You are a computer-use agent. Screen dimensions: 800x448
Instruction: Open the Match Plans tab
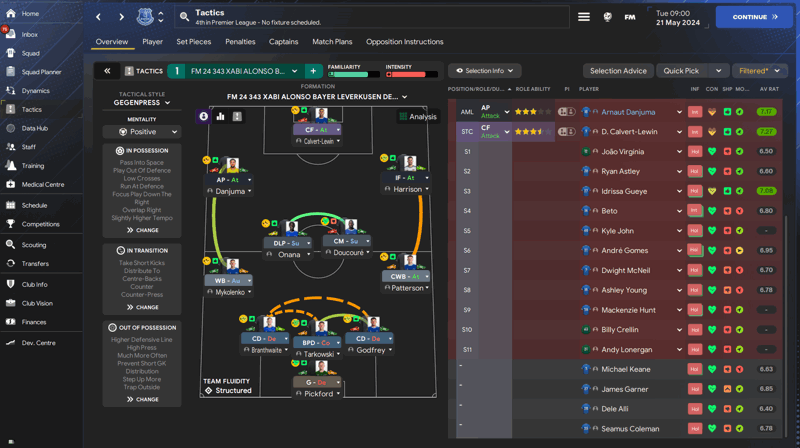coord(332,42)
